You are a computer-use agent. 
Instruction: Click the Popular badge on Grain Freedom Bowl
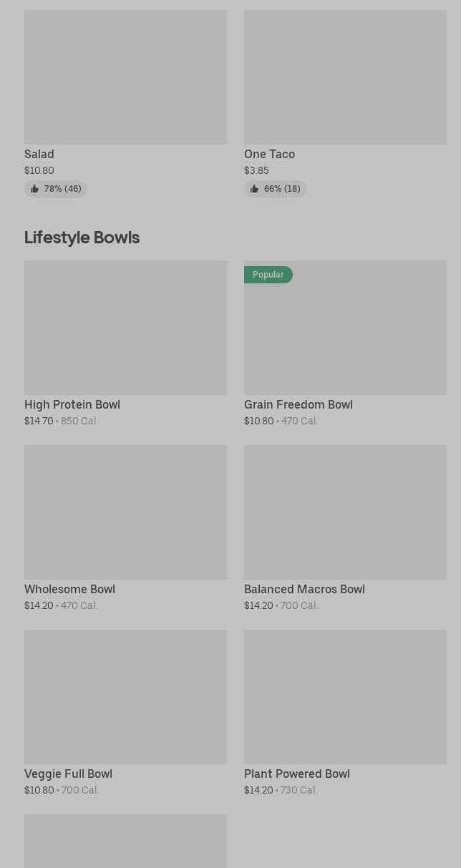[x=268, y=275]
